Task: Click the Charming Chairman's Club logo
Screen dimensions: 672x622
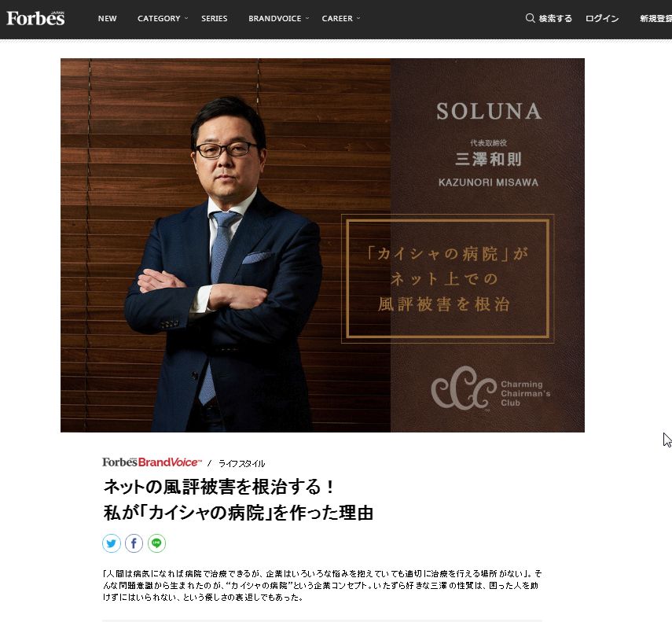Action: pos(490,388)
